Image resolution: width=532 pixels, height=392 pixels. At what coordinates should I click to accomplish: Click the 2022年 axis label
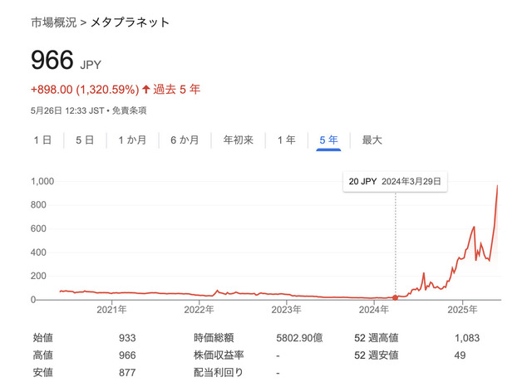(x=199, y=310)
